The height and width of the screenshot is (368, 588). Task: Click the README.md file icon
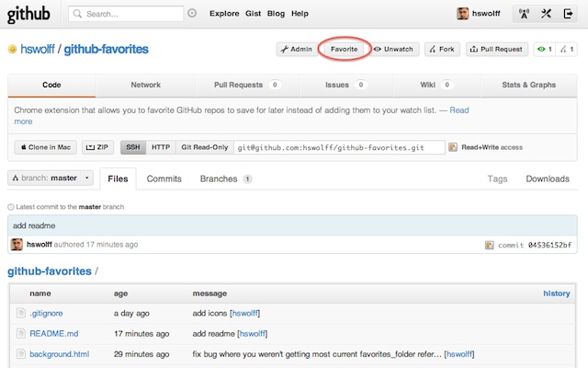(x=21, y=333)
